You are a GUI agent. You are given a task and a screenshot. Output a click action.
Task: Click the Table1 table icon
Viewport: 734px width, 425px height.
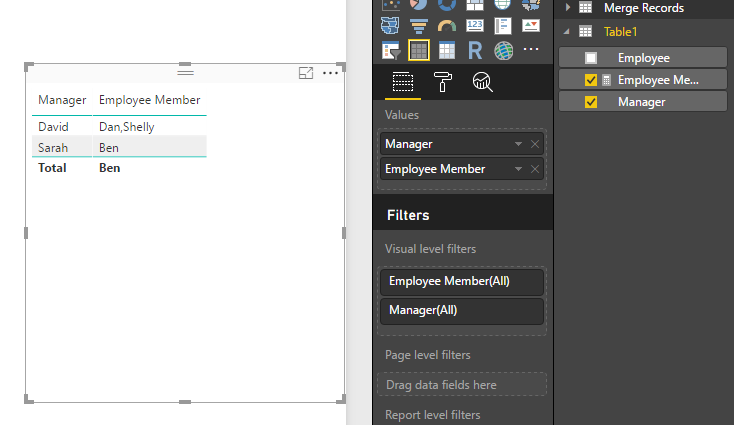pos(585,31)
